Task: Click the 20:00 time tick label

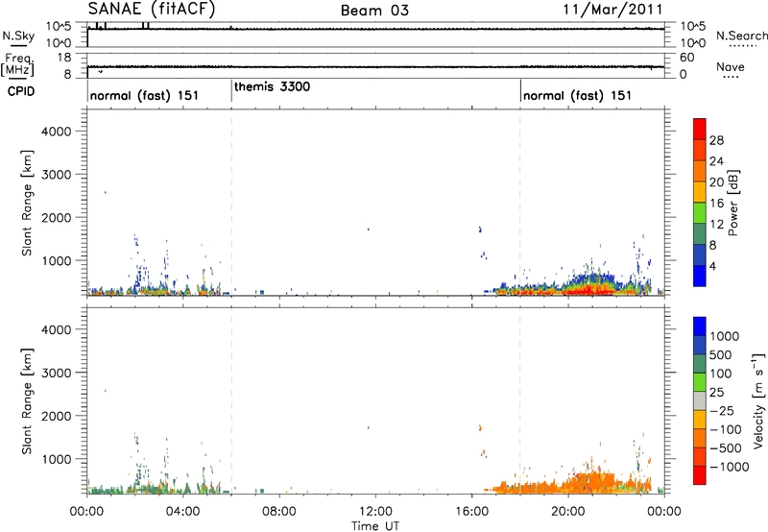Action: click(x=568, y=512)
